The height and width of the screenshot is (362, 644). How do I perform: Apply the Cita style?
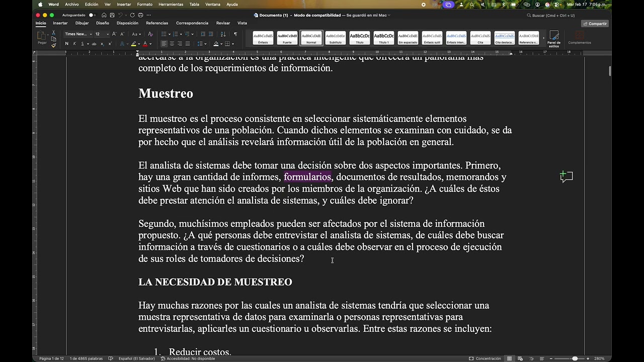[480, 38]
